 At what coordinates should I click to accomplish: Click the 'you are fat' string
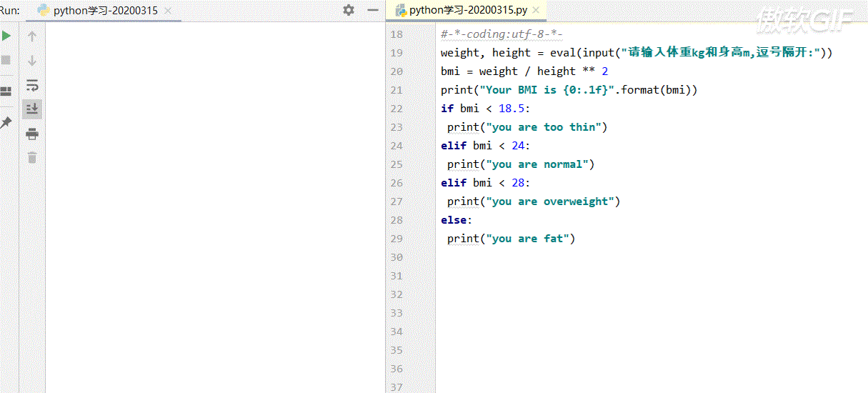pyautogui.click(x=527, y=239)
